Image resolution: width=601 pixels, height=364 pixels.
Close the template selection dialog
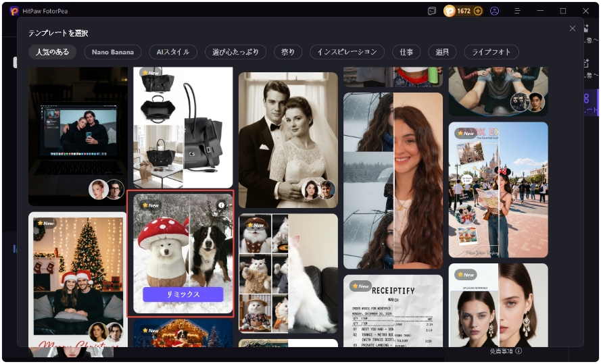pyautogui.click(x=573, y=28)
